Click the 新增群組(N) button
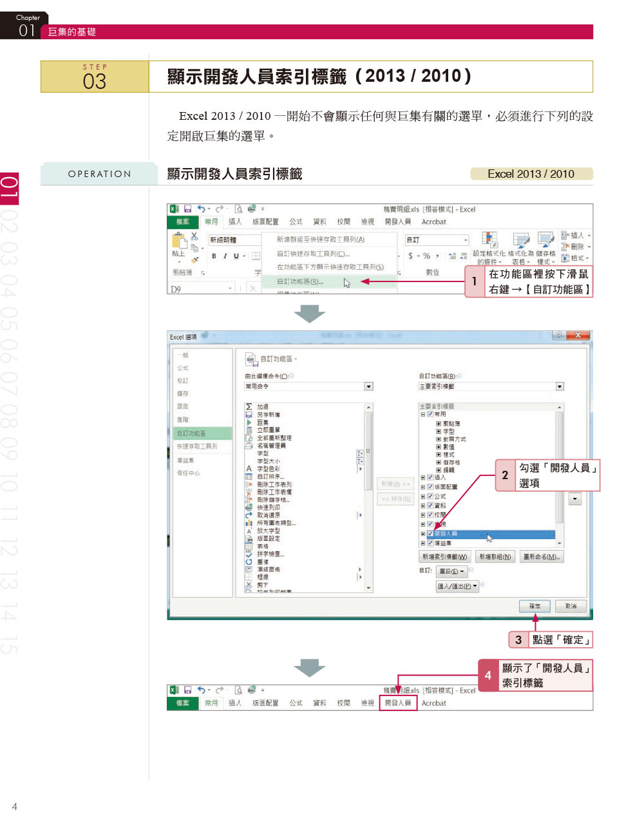Viewport: 644px width, 814px height. click(x=495, y=556)
